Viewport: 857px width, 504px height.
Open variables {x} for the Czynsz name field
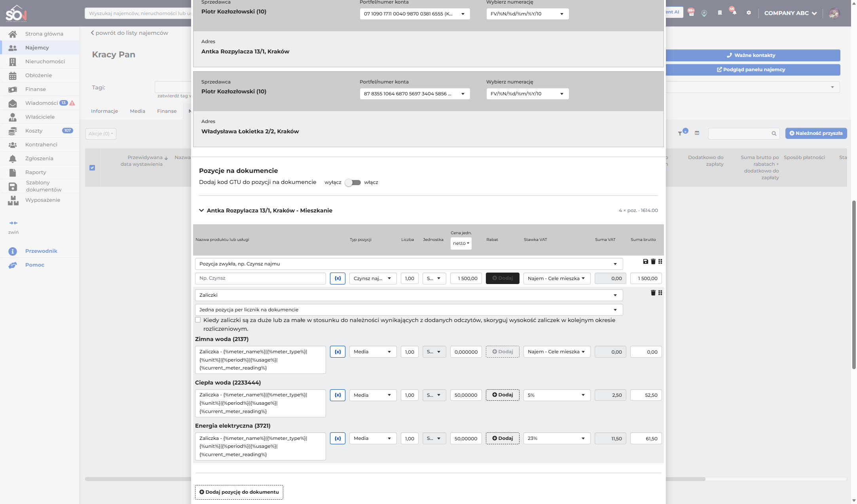(x=337, y=279)
